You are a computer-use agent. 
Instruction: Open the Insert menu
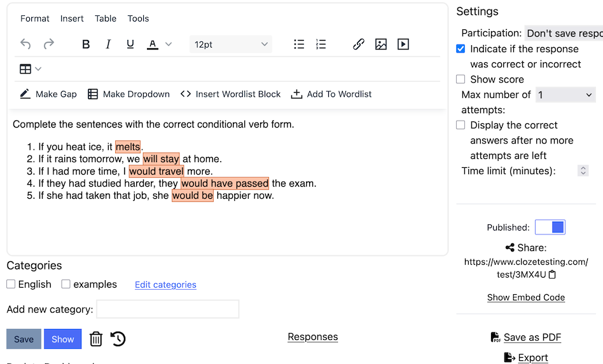(x=72, y=18)
